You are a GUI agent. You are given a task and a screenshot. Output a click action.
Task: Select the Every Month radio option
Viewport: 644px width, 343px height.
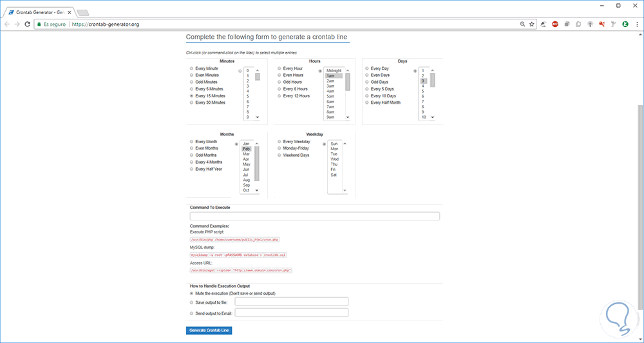191,141
